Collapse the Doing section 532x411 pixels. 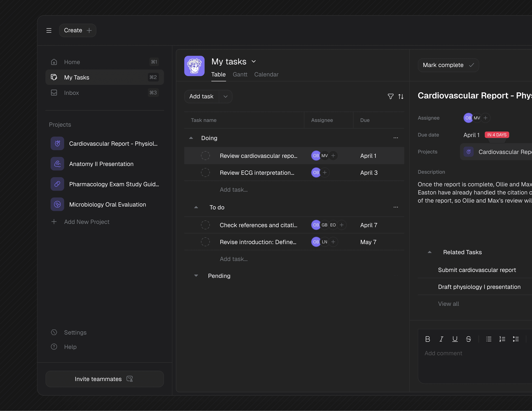coord(191,138)
